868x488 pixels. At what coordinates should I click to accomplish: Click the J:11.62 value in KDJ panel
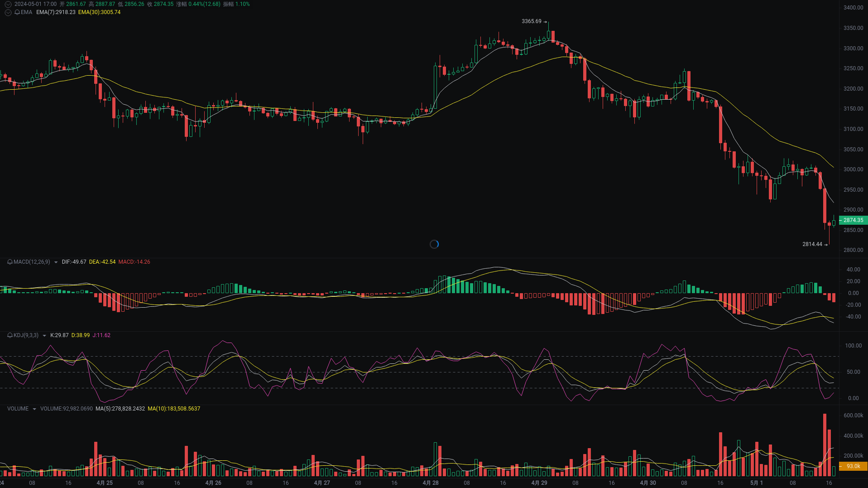click(102, 335)
